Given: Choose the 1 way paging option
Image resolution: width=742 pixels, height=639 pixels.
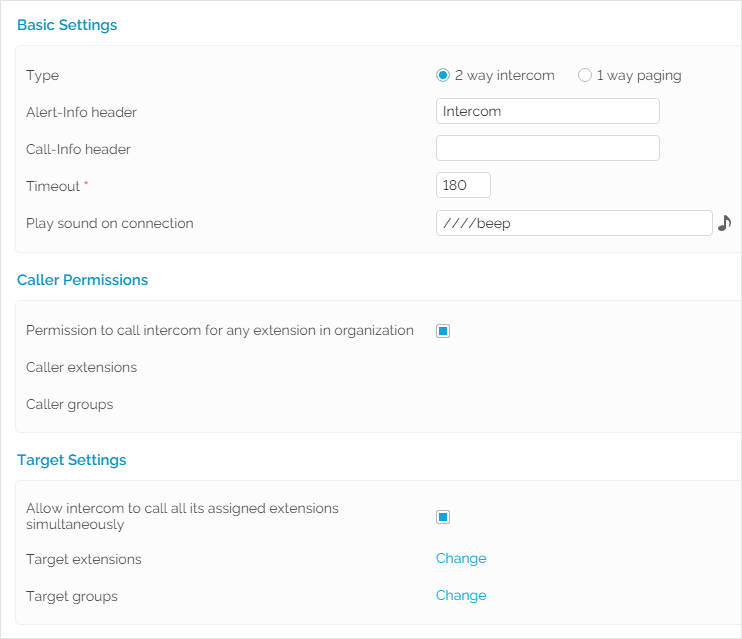Looking at the screenshot, I should click(x=585, y=75).
